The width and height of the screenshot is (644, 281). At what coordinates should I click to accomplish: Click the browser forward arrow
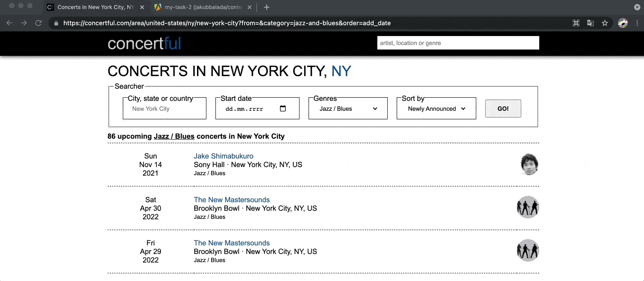click(24, 23)
